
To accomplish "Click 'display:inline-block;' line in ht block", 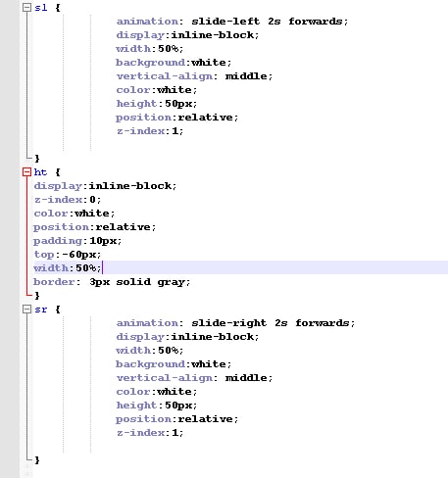I will (x=105, y=186).
